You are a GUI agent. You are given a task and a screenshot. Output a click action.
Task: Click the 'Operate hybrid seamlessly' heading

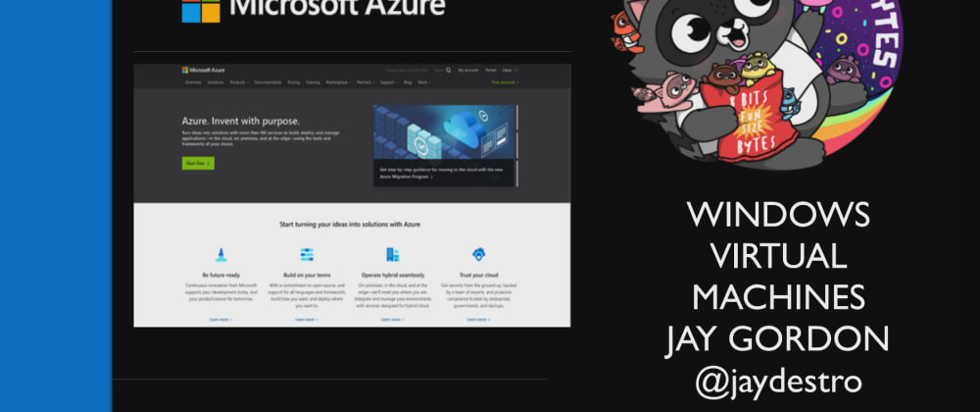[x=393, y=275]
